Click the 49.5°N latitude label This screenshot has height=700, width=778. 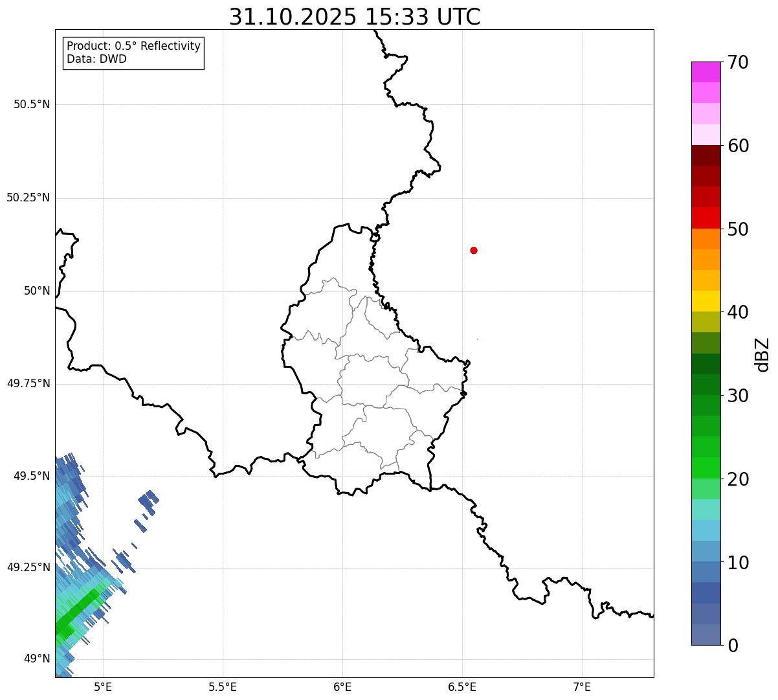coord(32,477)
